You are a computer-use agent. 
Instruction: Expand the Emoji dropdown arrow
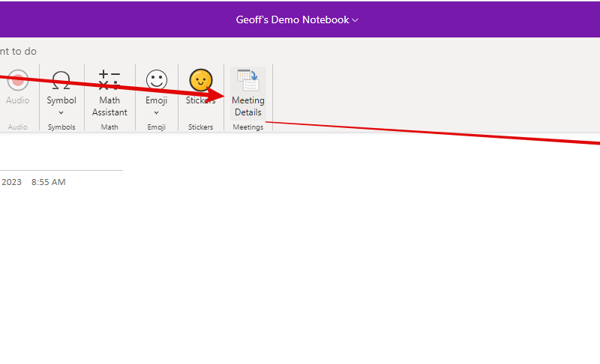click(157, 112)
